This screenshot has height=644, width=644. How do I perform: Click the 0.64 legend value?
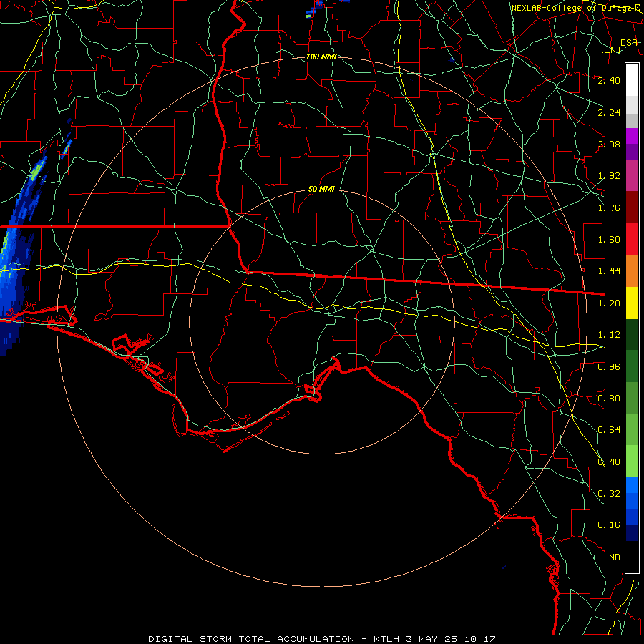(x=609, y=430)
